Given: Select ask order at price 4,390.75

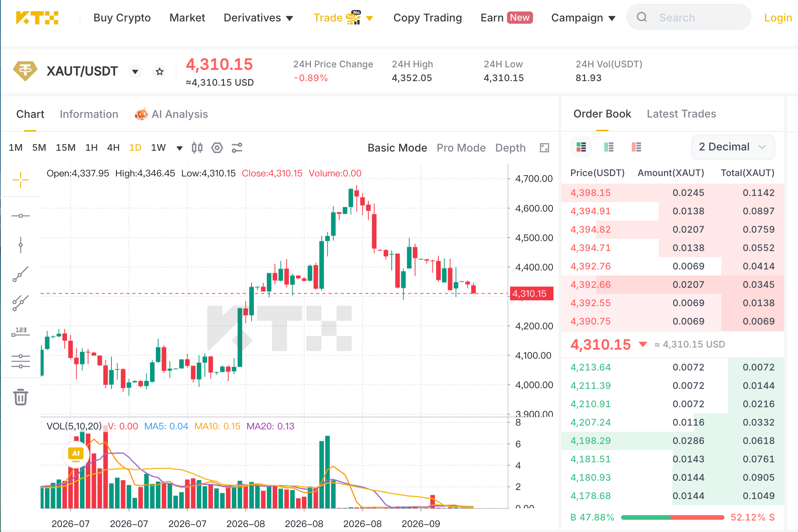Looking at the screenshot, I should [x=673, y=321].
